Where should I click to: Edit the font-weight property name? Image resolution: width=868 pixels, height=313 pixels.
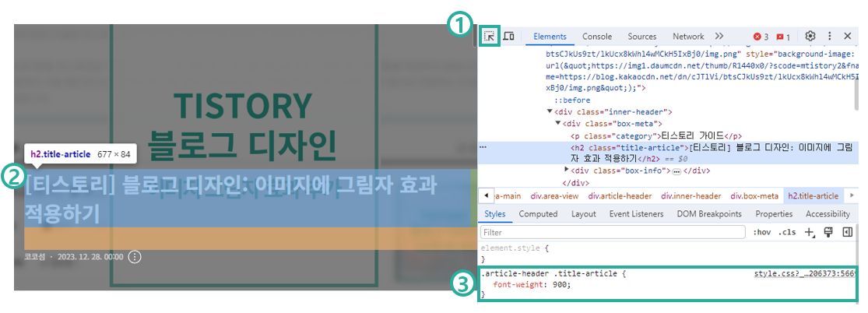(x=517, y=284)
